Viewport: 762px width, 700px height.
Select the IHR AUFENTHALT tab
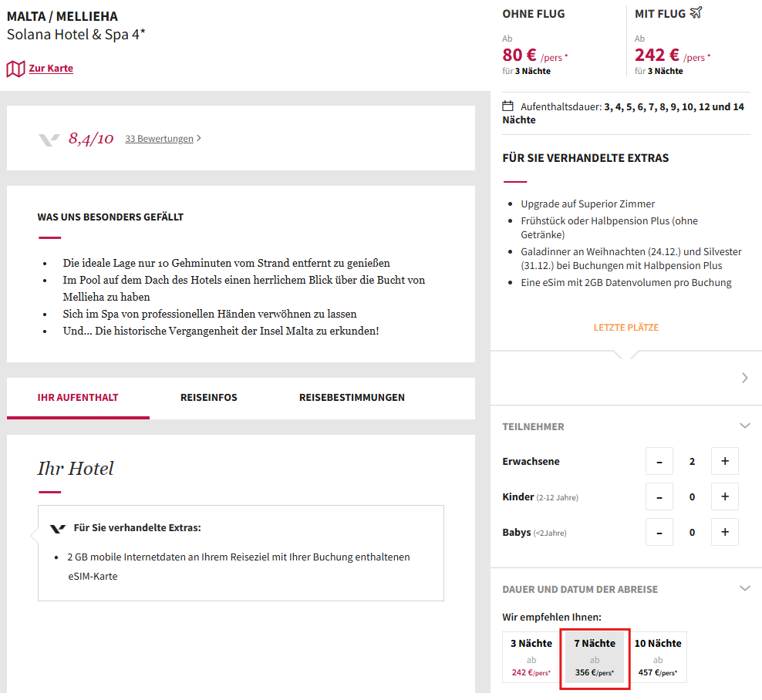78,397
